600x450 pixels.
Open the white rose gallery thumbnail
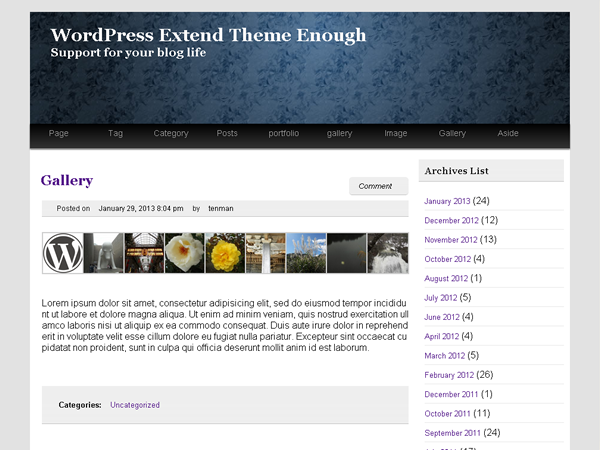pos(184,253)
